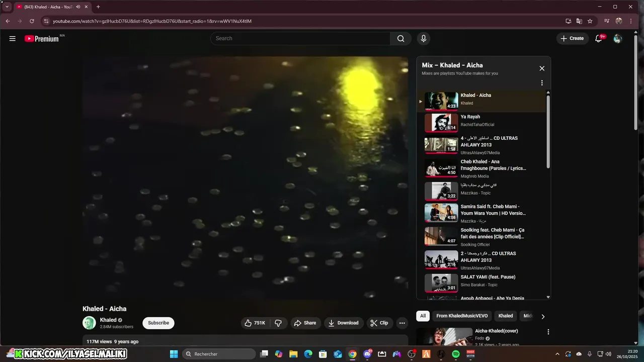This screenshot has height=362, width=644.
Task: Click the browser URL address bar
Action: [302, 21]
